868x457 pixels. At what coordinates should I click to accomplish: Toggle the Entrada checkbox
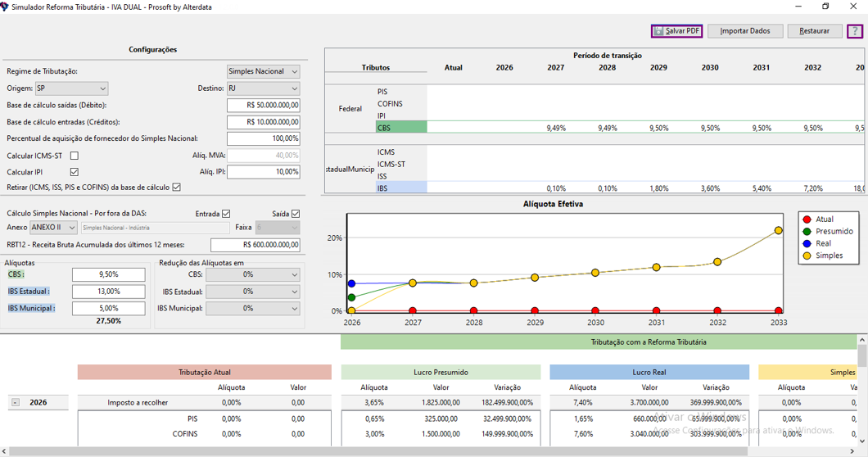[226, 214]
